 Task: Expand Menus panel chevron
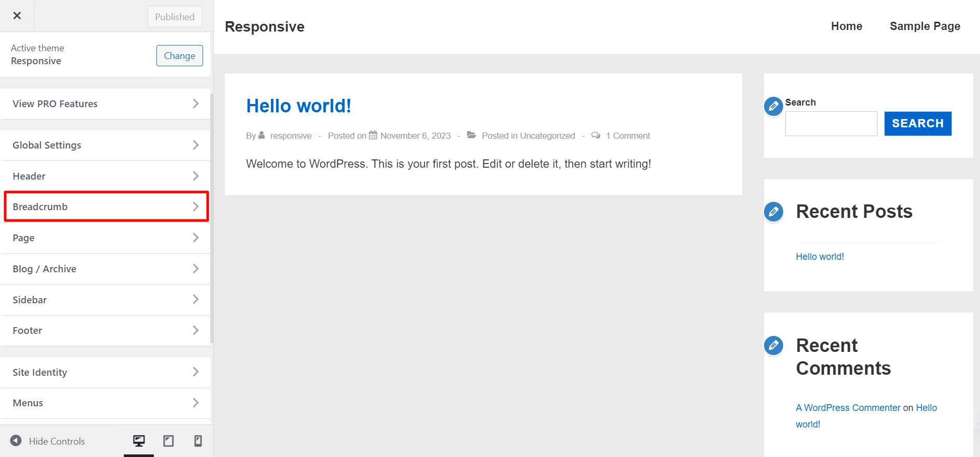[x=195, y=403]
